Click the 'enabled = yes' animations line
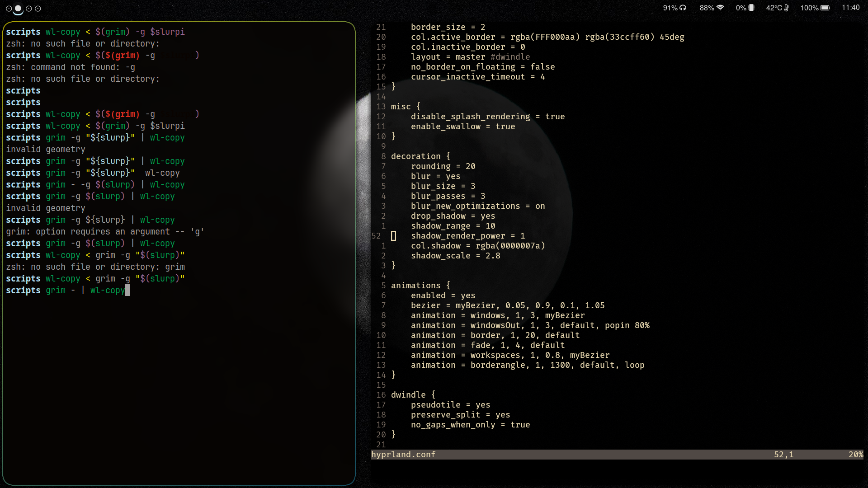This screenshot has width=868, height=488. [x=443, y=296]
